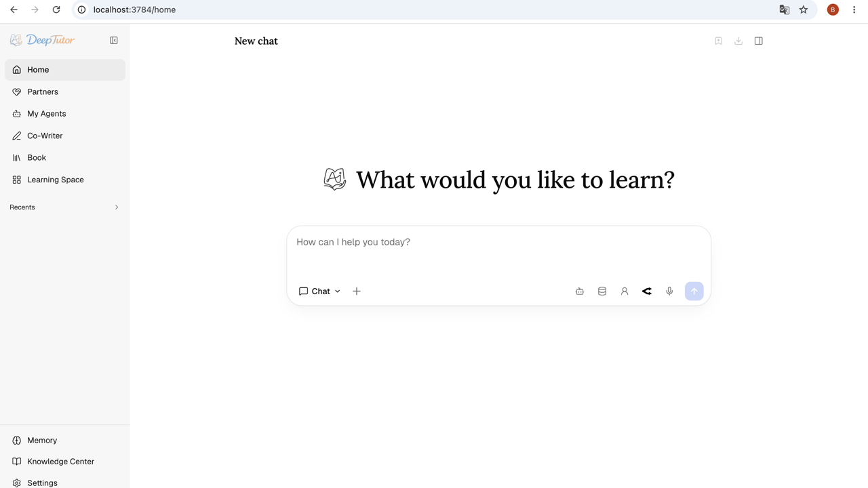Expand the Recents section chevron
The image size is (868, 488).
point(117,207)
